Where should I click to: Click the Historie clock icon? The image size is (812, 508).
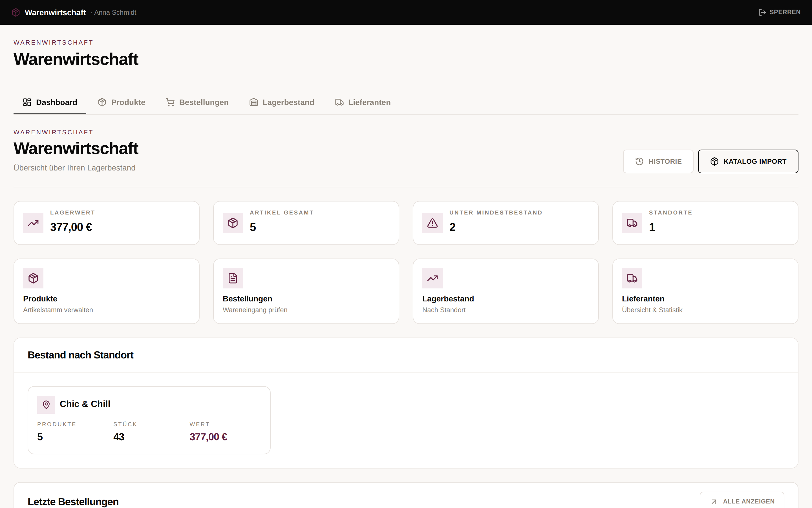(x=639, y=162)
